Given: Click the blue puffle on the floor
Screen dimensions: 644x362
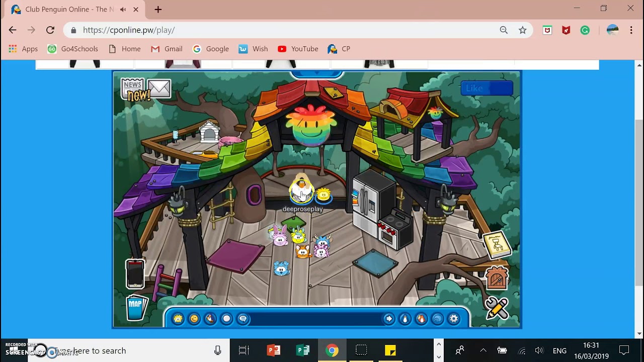Looking at the screenshot, I should pyautogui.click(x=282, y=268).
